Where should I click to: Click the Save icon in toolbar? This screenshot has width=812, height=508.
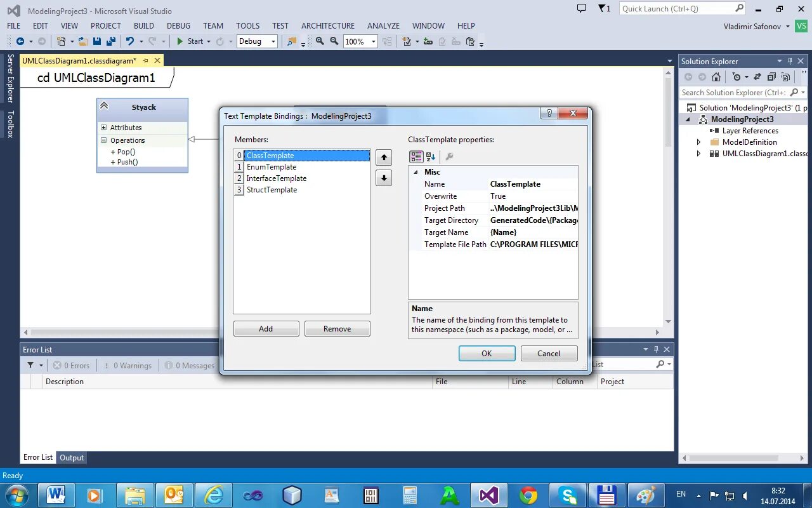[97, 41]
